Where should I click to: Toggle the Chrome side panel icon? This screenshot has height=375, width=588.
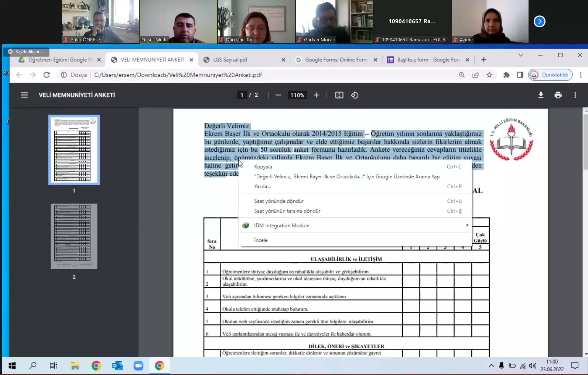[x=520, y=75]
